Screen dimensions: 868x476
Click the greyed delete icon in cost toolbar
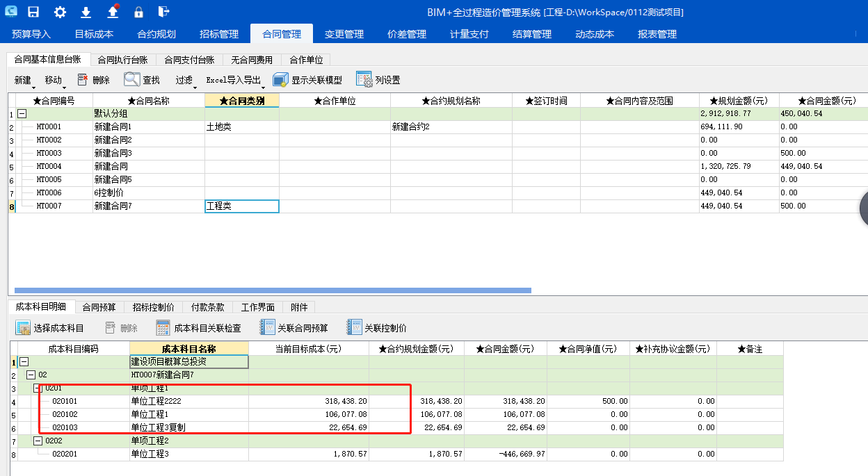(x=111, y=328)
